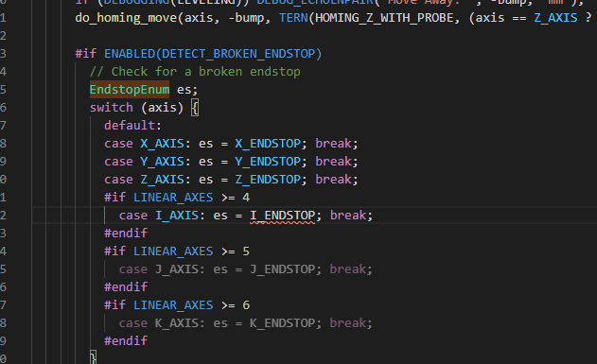Click the switch keyword
The width and height of the screenshot is (597, 364).
click(x=112, y=108)
